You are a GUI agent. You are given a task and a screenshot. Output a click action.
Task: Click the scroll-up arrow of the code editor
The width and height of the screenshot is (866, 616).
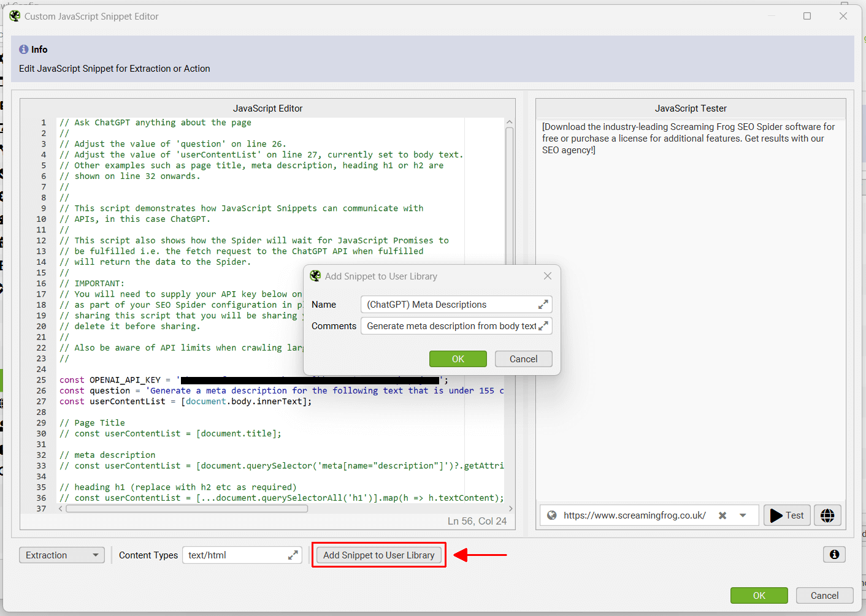click(x=509, y=122)
